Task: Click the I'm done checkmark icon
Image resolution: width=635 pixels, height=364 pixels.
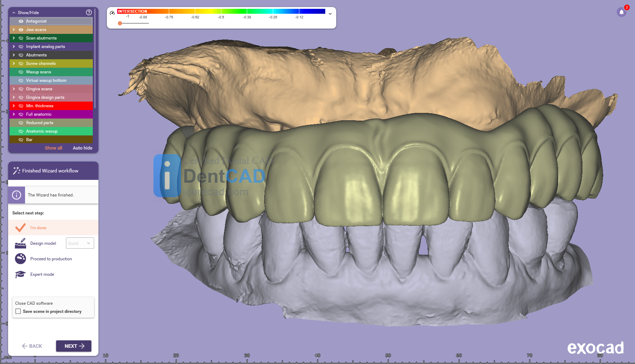Action: (20, 228)
